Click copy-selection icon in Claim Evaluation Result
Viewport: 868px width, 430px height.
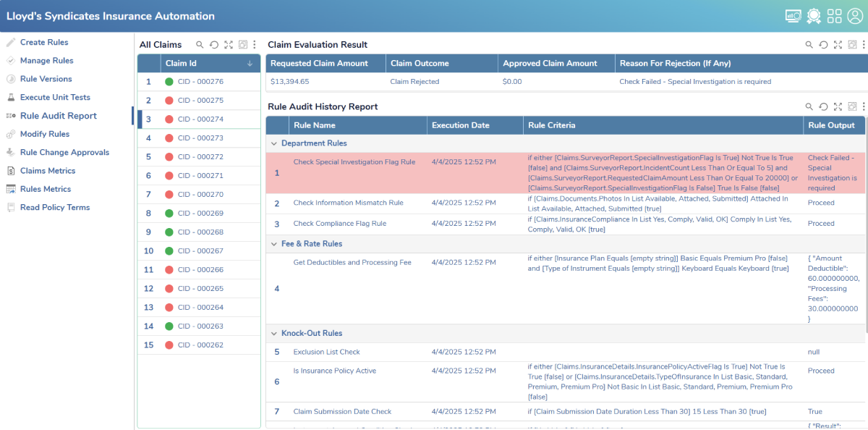click(852, 45)
